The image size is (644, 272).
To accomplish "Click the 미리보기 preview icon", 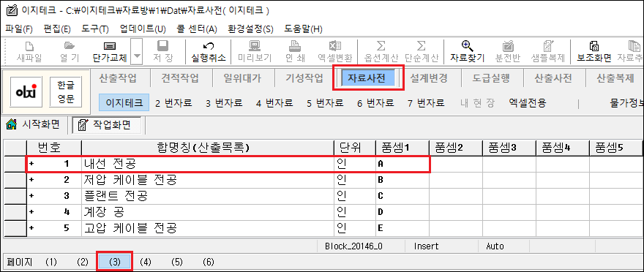I will point(255,45).
